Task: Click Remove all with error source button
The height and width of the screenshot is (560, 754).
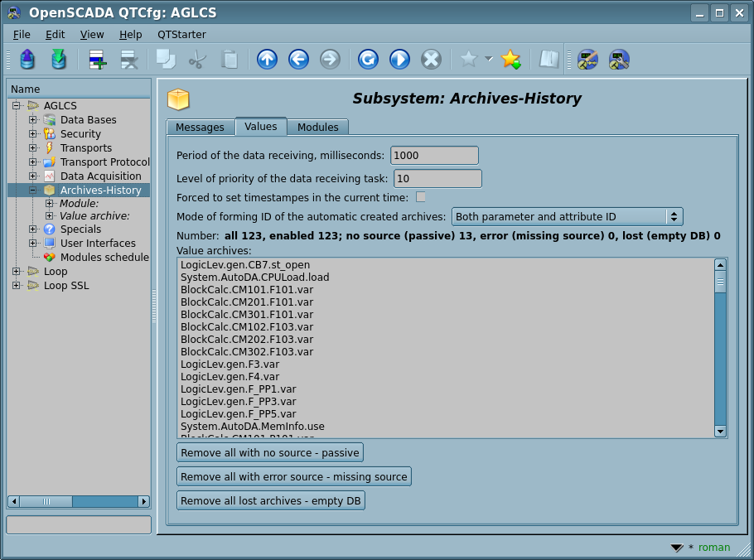Action: 294,477
